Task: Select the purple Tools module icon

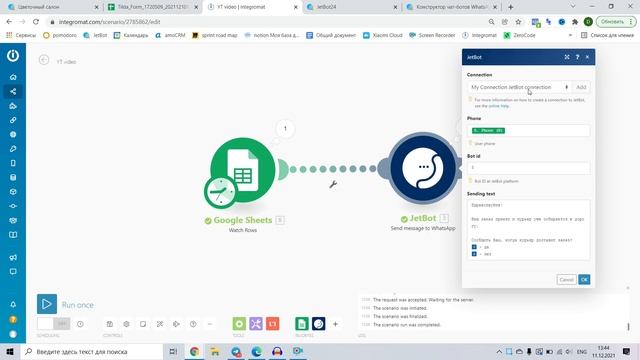Action: point(256,324)
